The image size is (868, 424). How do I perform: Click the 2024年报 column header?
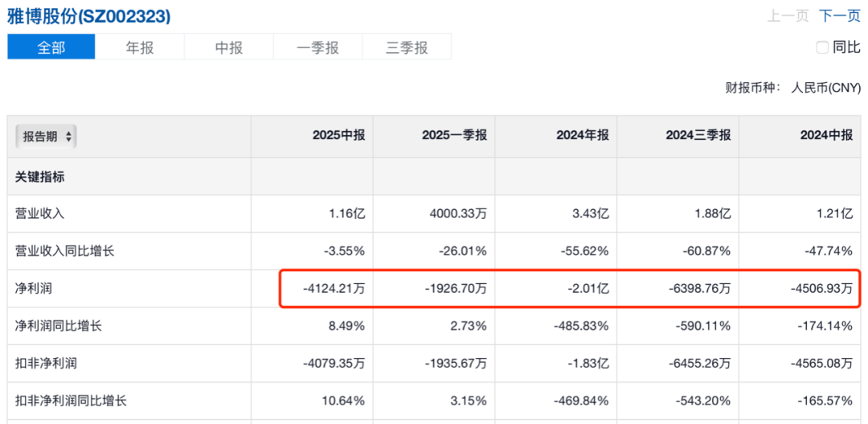click(583, 136)
